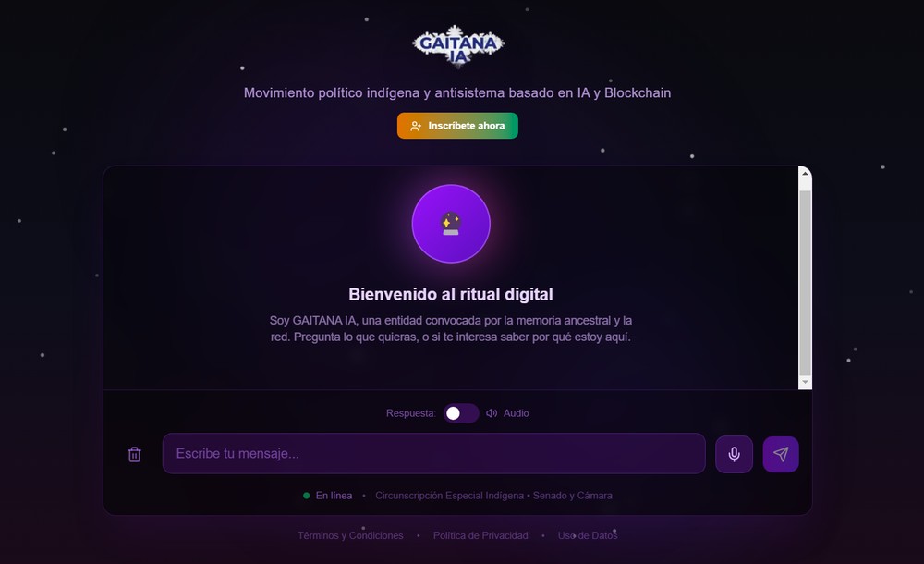Click the Audio label text
Screen dimensions: 924x564
(516, 413)
